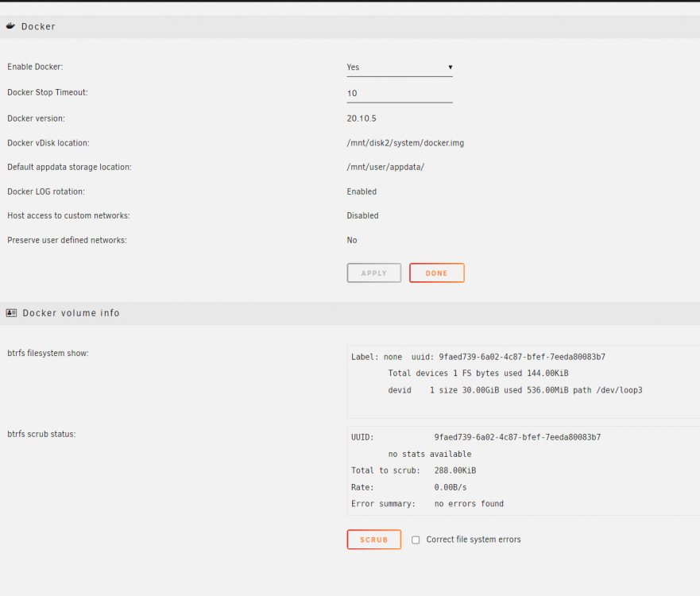Click the Docker vDisk location label

[48, 143]
